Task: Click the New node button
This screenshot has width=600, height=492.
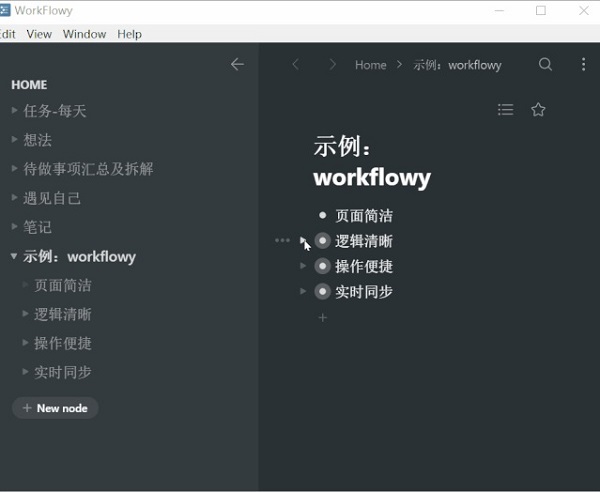Action: coord(55,408)
